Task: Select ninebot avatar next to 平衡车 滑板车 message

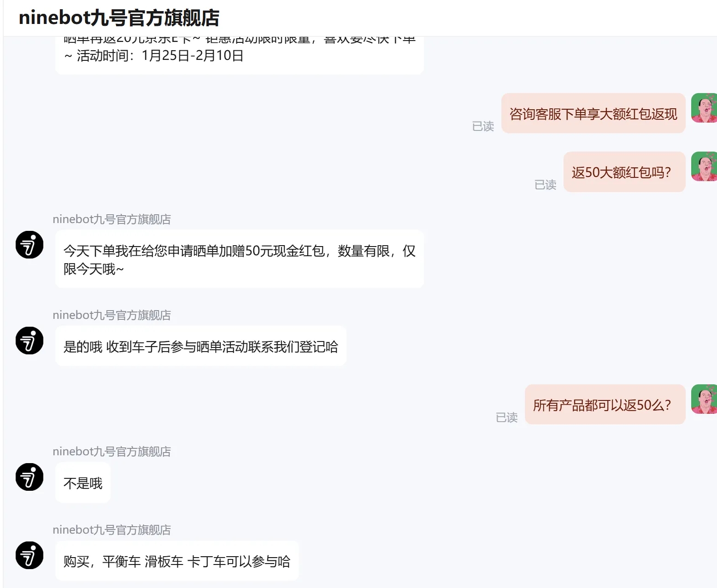Action: click(29, 555)
